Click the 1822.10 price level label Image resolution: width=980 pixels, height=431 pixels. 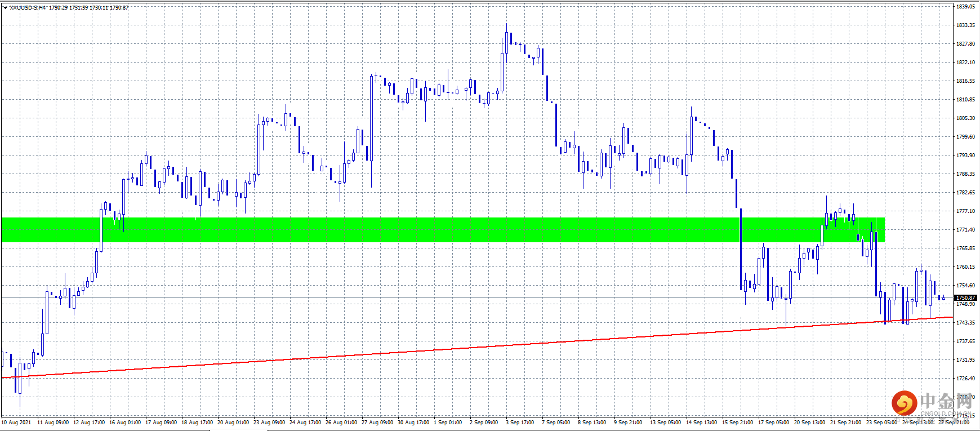(965, 63)
